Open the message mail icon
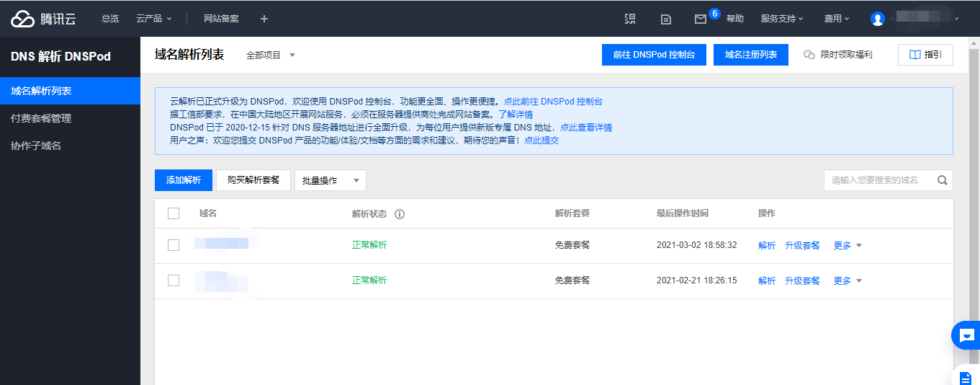Image resolution: width=980 pixels, height=385 pixels. [x=700, y=19]
